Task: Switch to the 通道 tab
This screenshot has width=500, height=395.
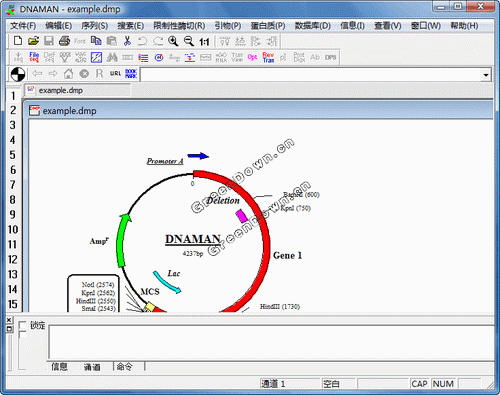Action: 92,367
